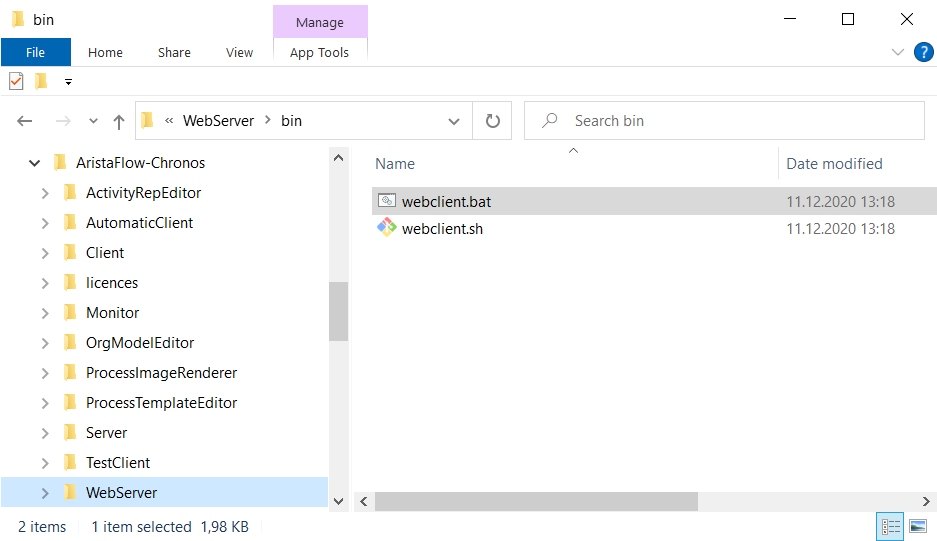The height and width of the screenshot is (541, 937).
Task: Open the address bar history dropdown
Action: click(454, 121)
